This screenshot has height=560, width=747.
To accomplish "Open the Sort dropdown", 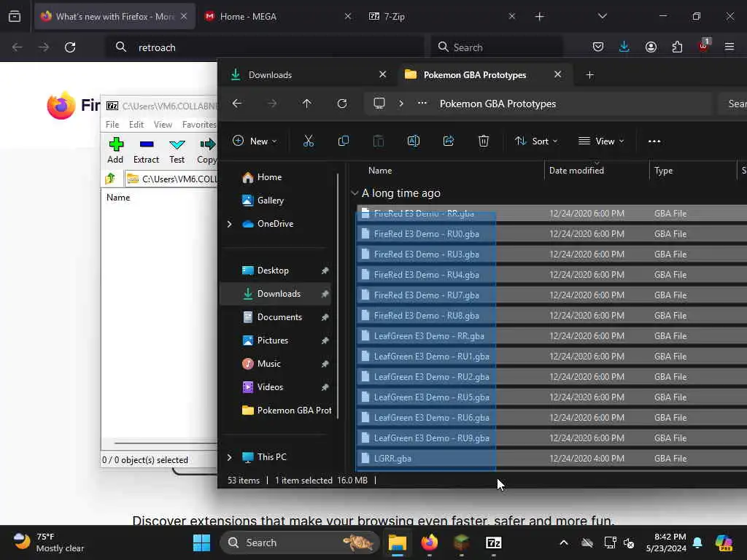I will pyautogui.click(x=536, y=141).
